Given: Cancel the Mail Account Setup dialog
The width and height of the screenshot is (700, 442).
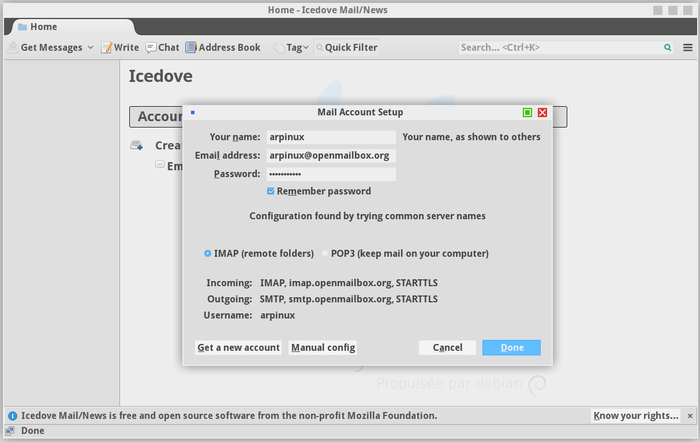Looking at the screenshot, I should 447,347.
